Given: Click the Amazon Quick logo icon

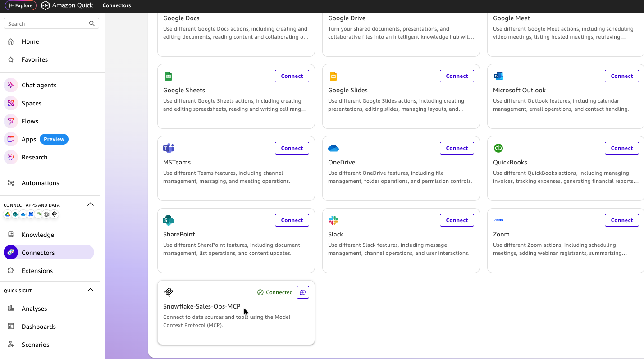Looking at the screenshot, I should 45,5.
